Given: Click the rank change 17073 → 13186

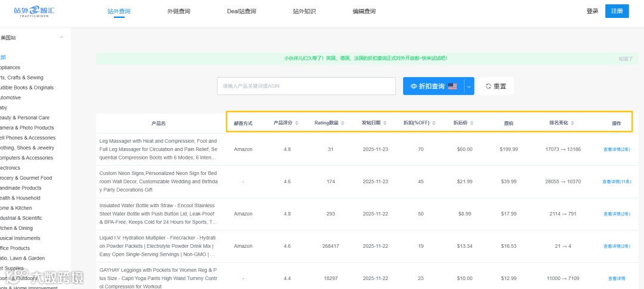Looking at the screenshot, I should click(x=563, y=149).
